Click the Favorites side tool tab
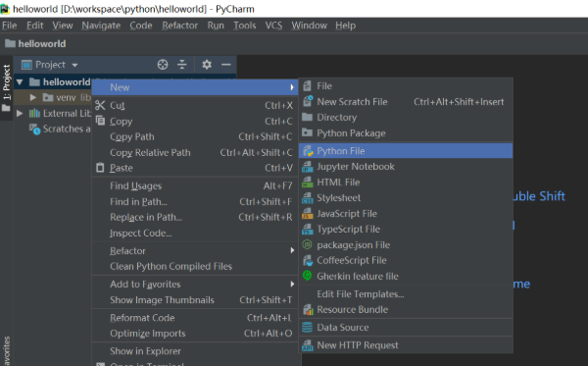 pos(7,351)
